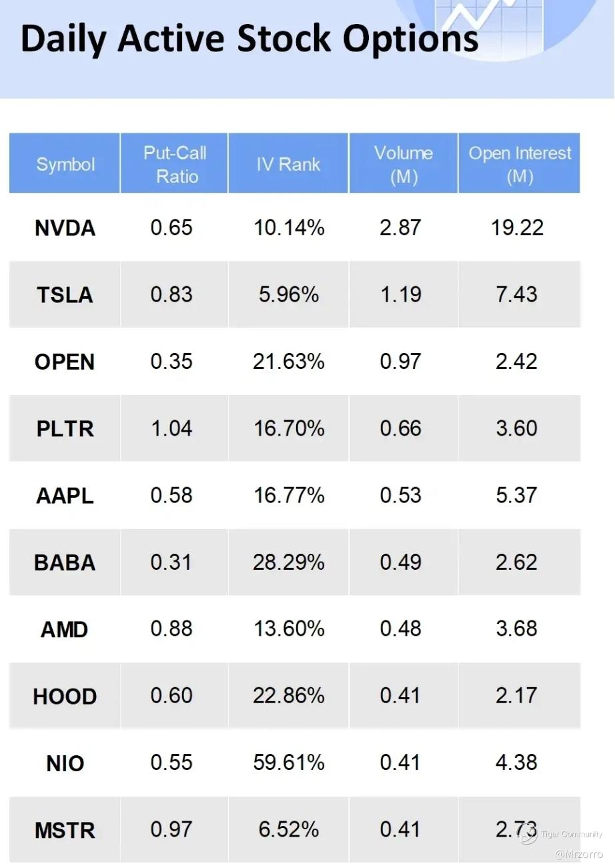Click NIO's 59.61% IV Rank value
Screen dimensions: 615x868
click(x=288, y=763)
